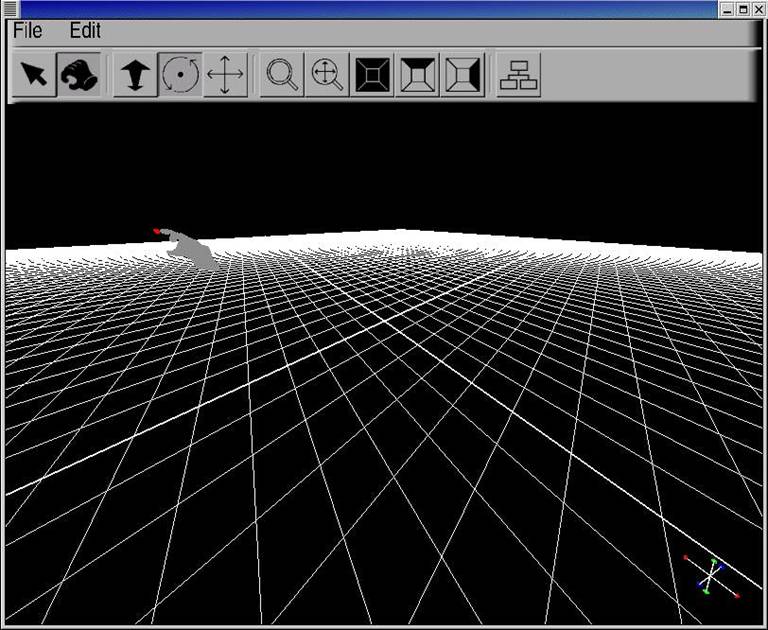This screenshot has height=630, width=768.
Task: Select the circular rotate tool
Action: (x=180, y=74)
